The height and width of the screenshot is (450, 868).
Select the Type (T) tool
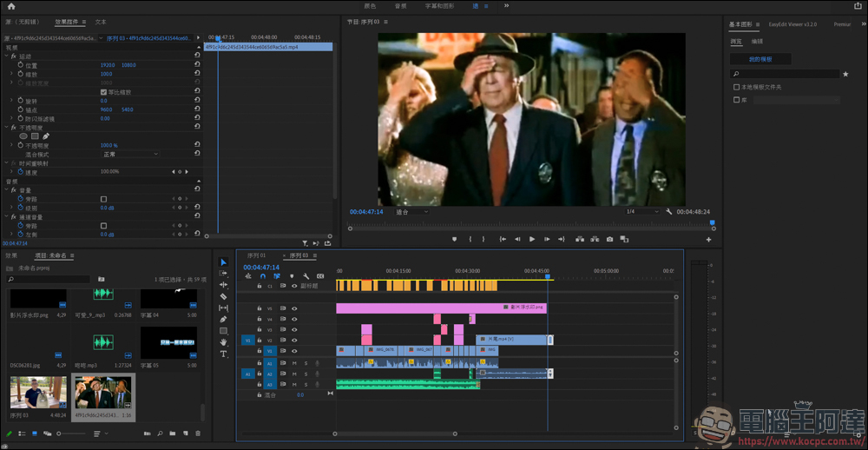[x=223, y=354]
